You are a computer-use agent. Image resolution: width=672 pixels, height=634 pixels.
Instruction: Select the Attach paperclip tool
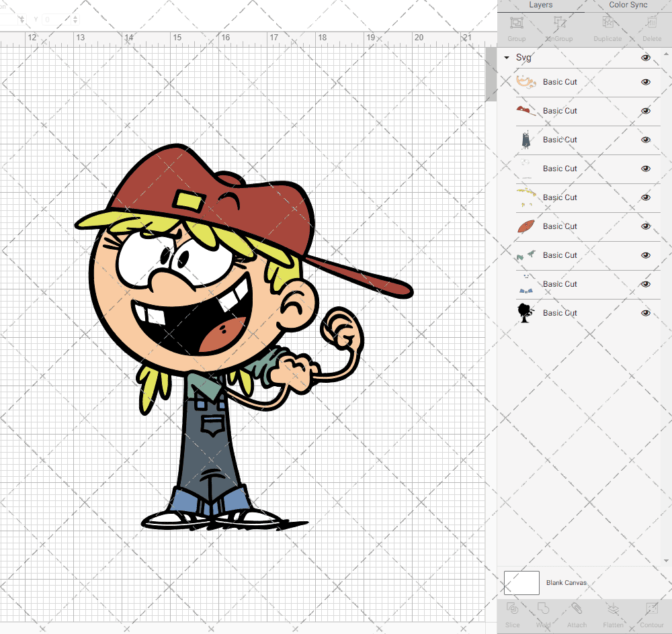coord(577,608)
